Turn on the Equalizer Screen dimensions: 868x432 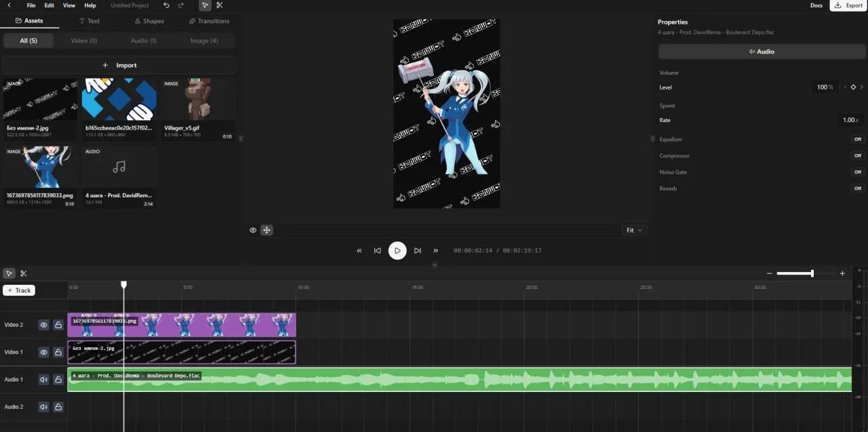coord(857,139)
